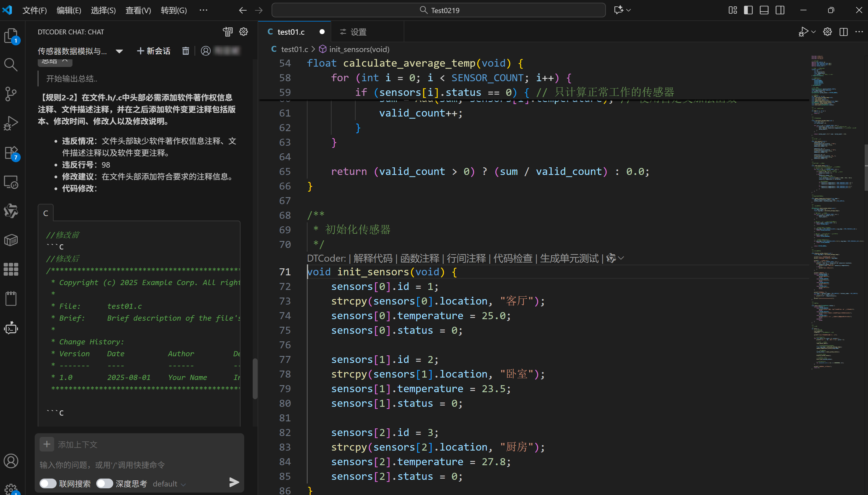The height and width of the screenshot is (495, 868).
Task: Toggle the bottom panel layout icon
Action: [764, 10]
